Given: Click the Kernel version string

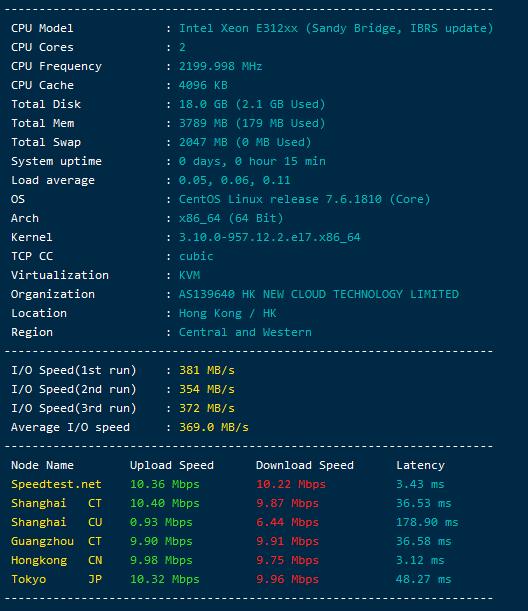Looking at the screenshot, I should (270, 237).
